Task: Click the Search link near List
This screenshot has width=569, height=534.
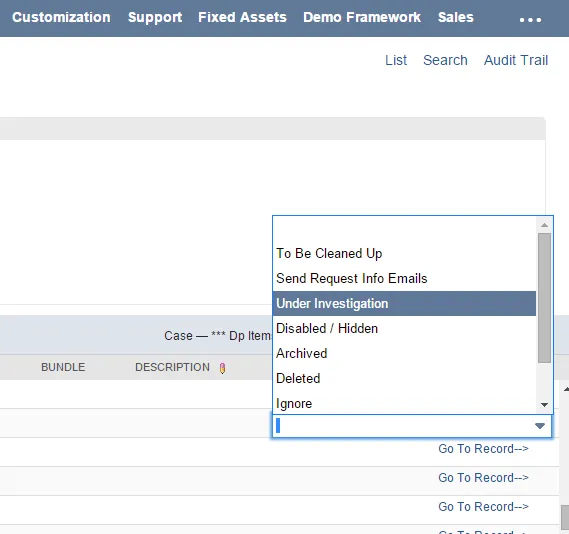Action: 445,60
